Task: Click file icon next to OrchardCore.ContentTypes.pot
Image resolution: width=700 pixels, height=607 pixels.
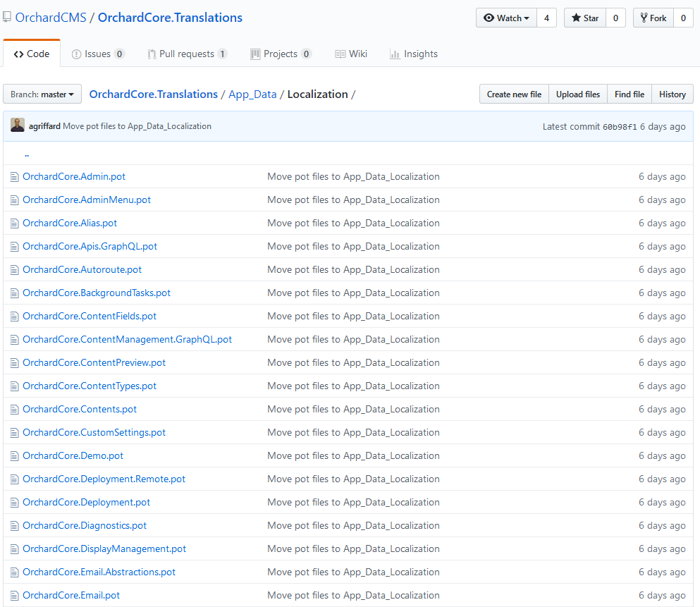Action: point(14,386)
